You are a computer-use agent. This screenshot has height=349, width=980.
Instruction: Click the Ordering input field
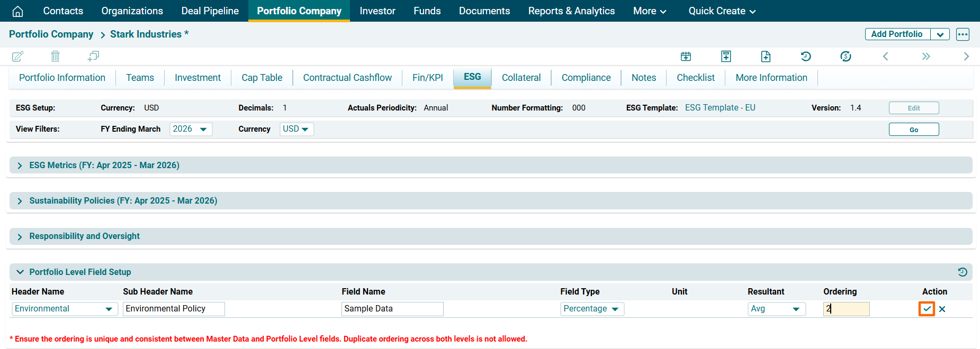[x=846, y=309]
